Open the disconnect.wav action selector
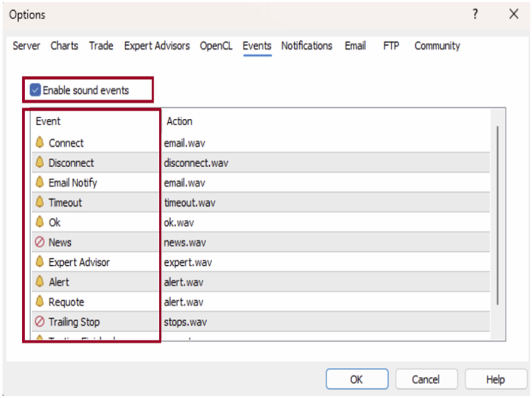Screen dimensions: 532x398 coord(196,163)
